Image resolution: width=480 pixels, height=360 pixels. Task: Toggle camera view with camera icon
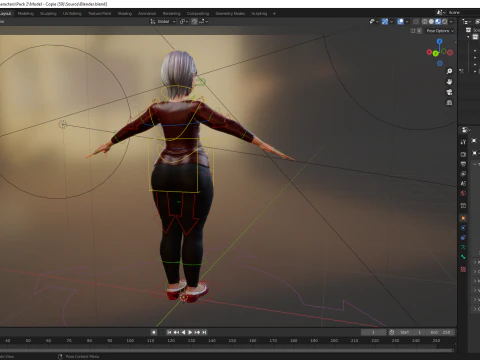(x=449, y=92)
